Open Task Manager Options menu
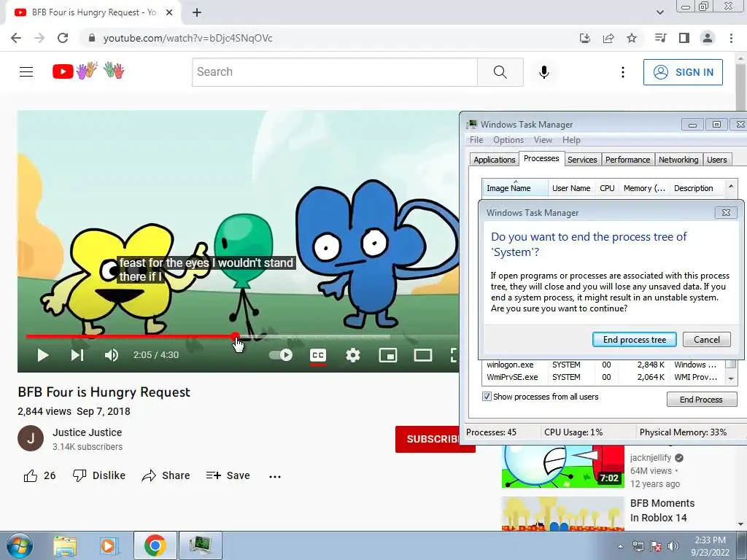 tap(508, 140)
